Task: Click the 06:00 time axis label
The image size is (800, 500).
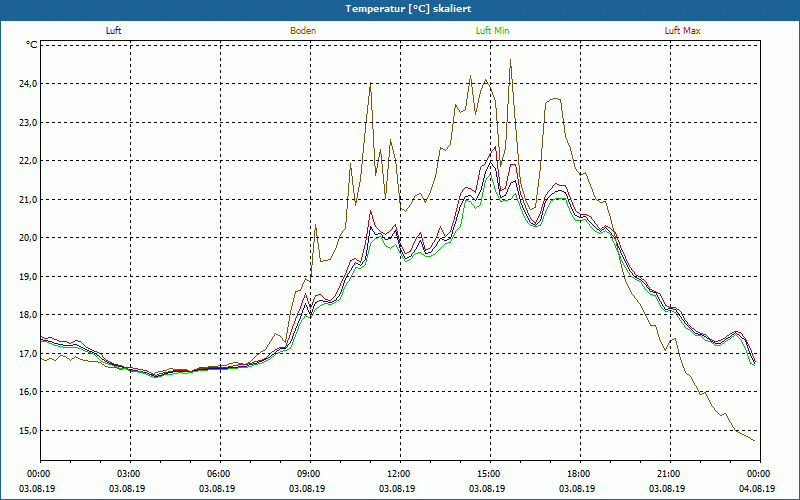Action: coord(218,474)
